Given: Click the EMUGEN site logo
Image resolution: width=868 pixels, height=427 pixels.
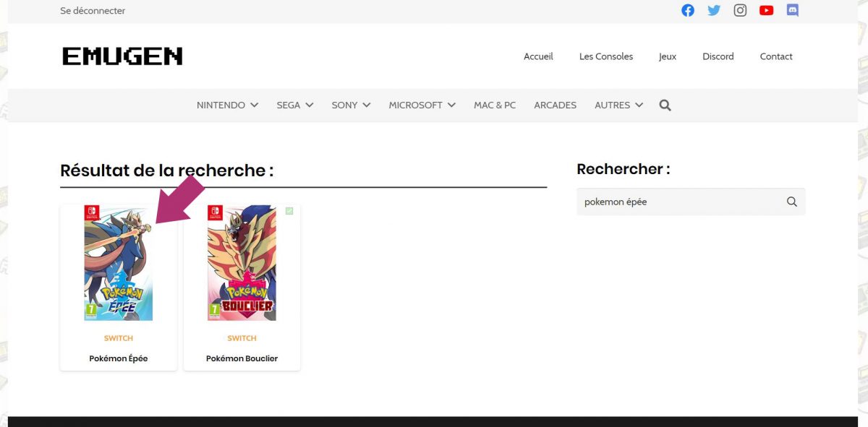Looking at the screenshot, I should 122,56.
